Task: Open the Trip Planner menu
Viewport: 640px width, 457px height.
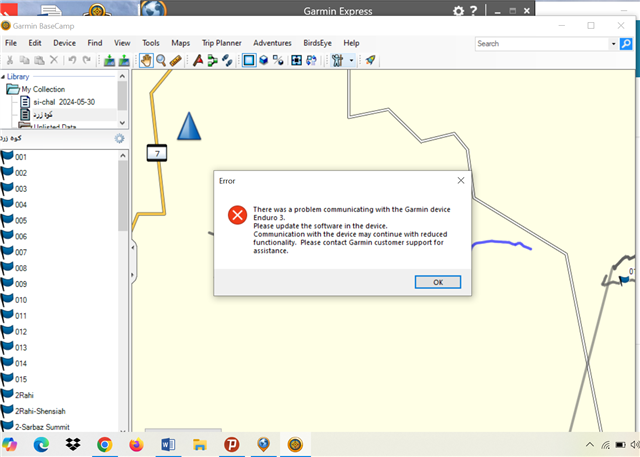Action: click(x=221, y=44)
